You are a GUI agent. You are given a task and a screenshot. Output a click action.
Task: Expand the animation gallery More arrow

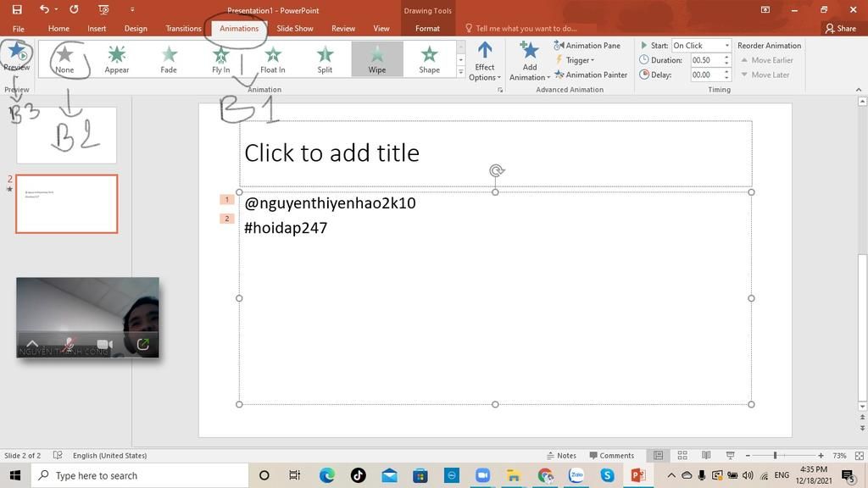[x=460, y=72]
